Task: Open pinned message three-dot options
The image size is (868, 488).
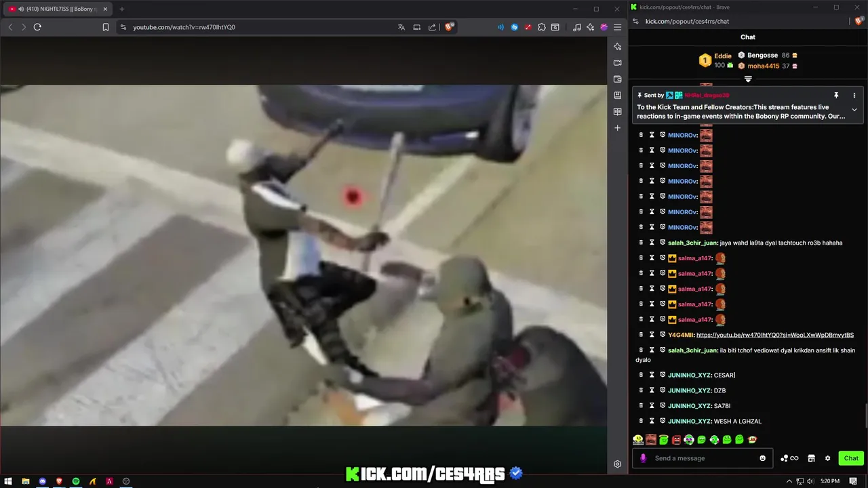Action: point(854,96)
